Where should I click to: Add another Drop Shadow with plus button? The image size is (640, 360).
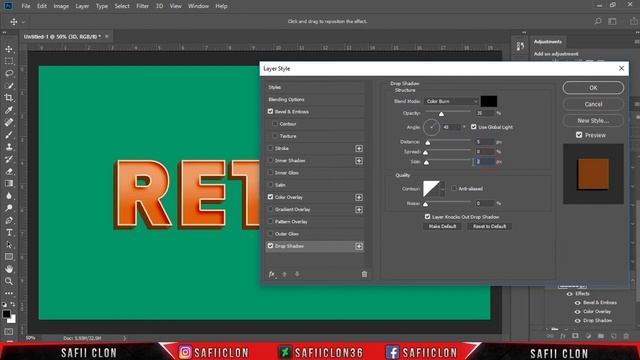pyautogui.click(x=359, y=247)
